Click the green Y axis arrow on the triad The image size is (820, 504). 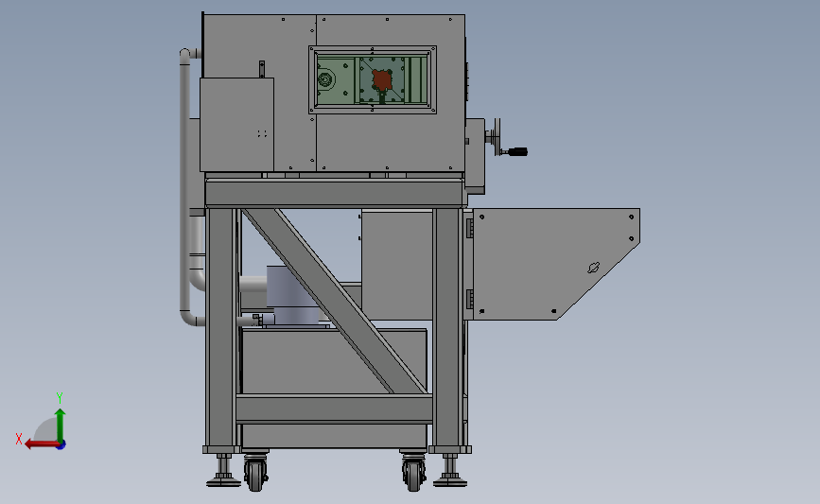pyautogui.click(x=61, y=425)
